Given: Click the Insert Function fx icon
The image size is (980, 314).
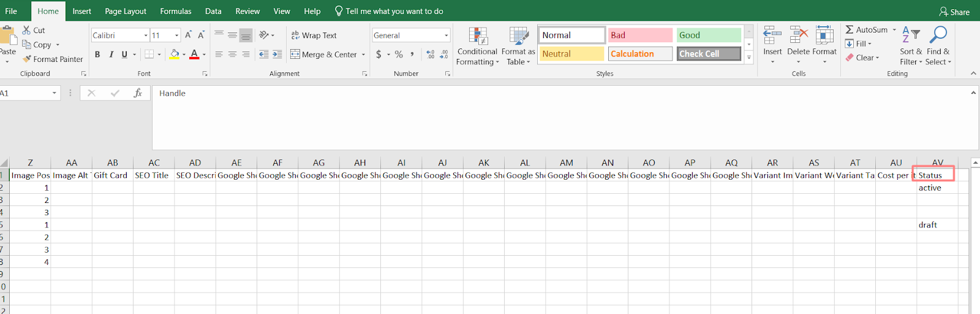Looking at the screenshot, I should [x=138, y=93].
